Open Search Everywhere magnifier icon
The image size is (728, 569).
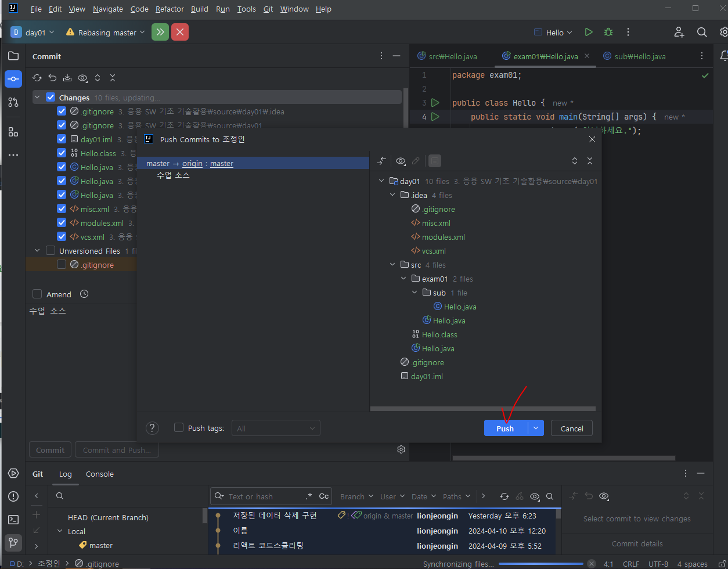click(x=702, y=33)
